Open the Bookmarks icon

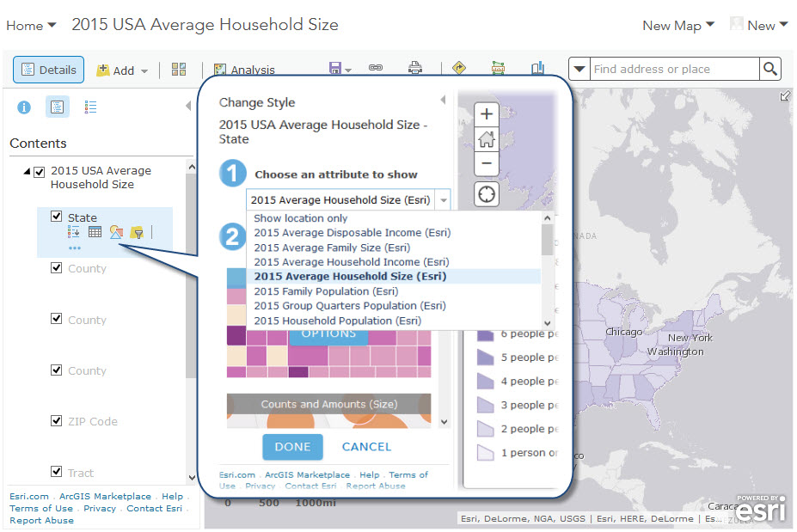pyautogui.click(x=537, y=68)
